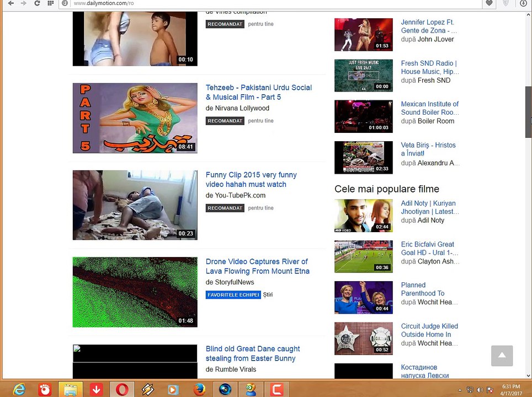The height and width of the screenshot is (397, 532).
Task: Open blue camera lens taskbar icon
Action: (x=225, y=389)
